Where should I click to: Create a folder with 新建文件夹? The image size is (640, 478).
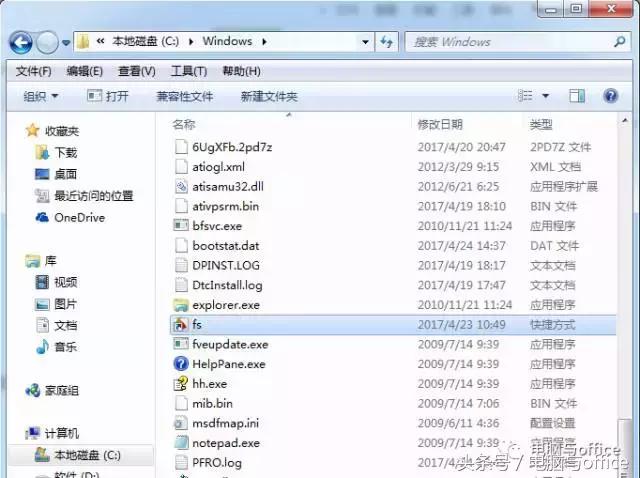click(269, 97)
